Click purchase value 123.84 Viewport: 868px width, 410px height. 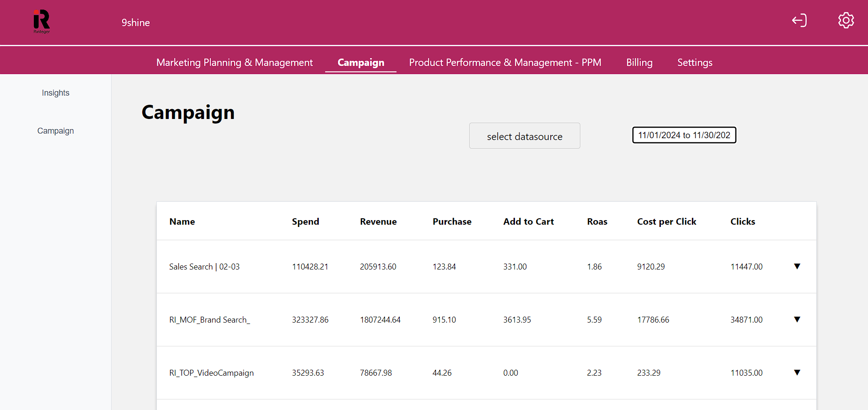pyautogui.click(x=444, y=267)
